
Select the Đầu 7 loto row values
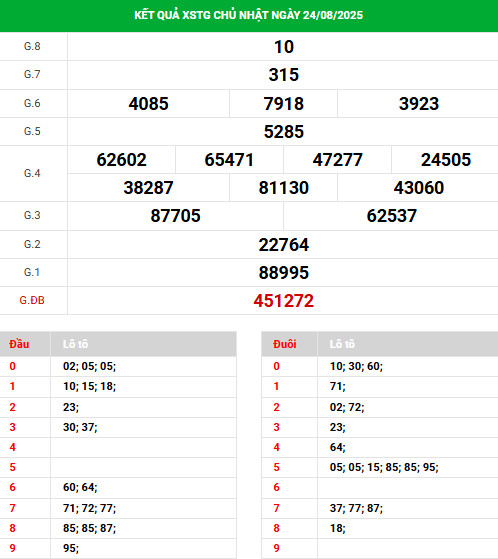(89, 508)
